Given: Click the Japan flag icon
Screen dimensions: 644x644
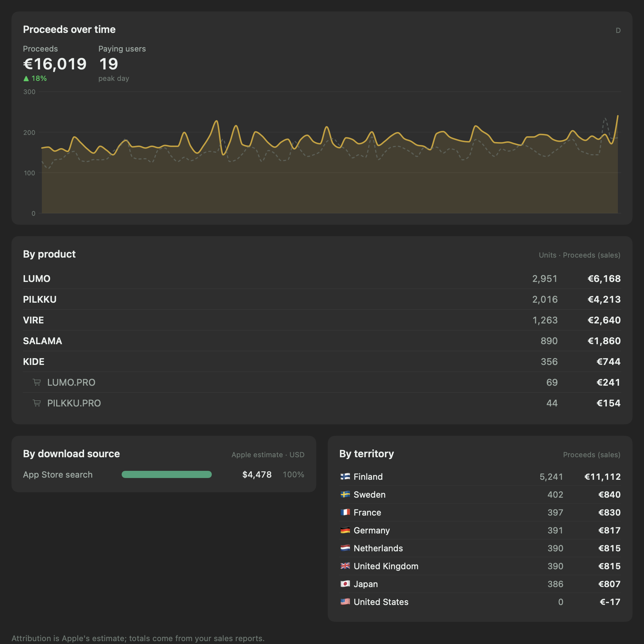Looking at the screenshot, I should 345,584.
